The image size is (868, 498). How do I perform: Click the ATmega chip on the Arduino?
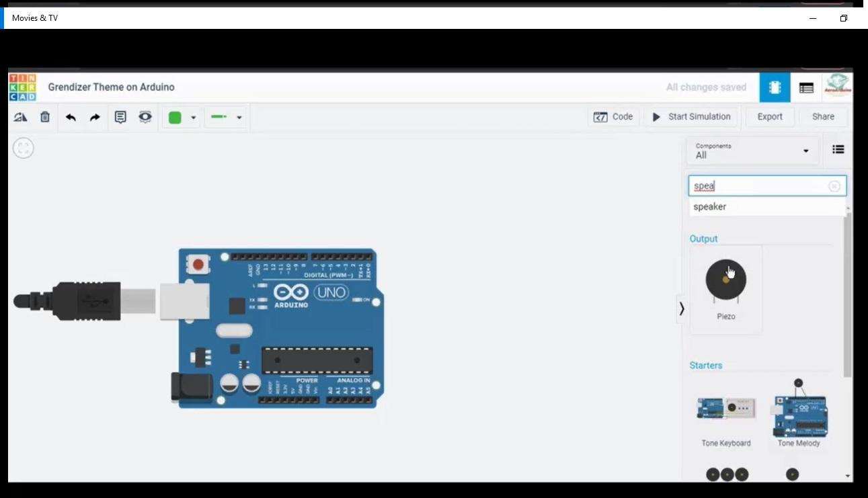pyautogui.click(x=317, y=361)
